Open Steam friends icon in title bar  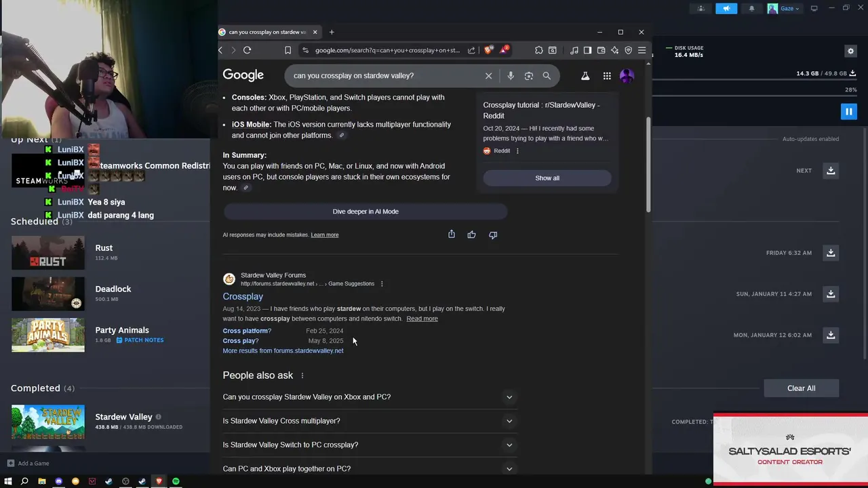point(701,9)
